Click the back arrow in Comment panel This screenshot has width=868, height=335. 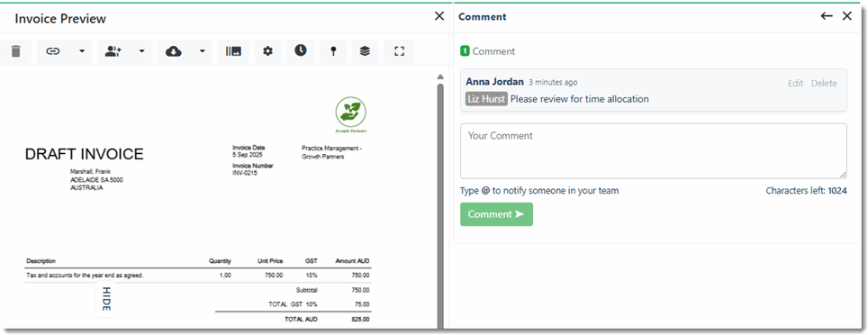pos(827,16)
